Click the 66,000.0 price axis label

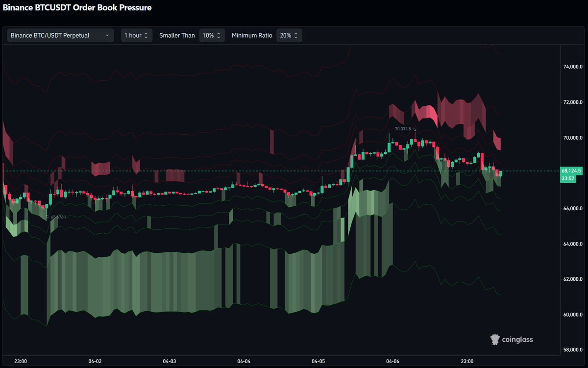572,209
